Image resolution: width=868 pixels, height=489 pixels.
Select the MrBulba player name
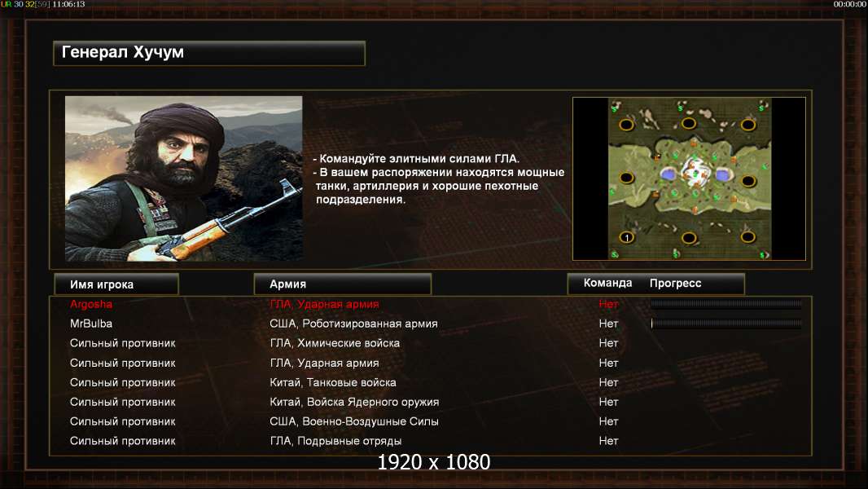coord(90,324)
